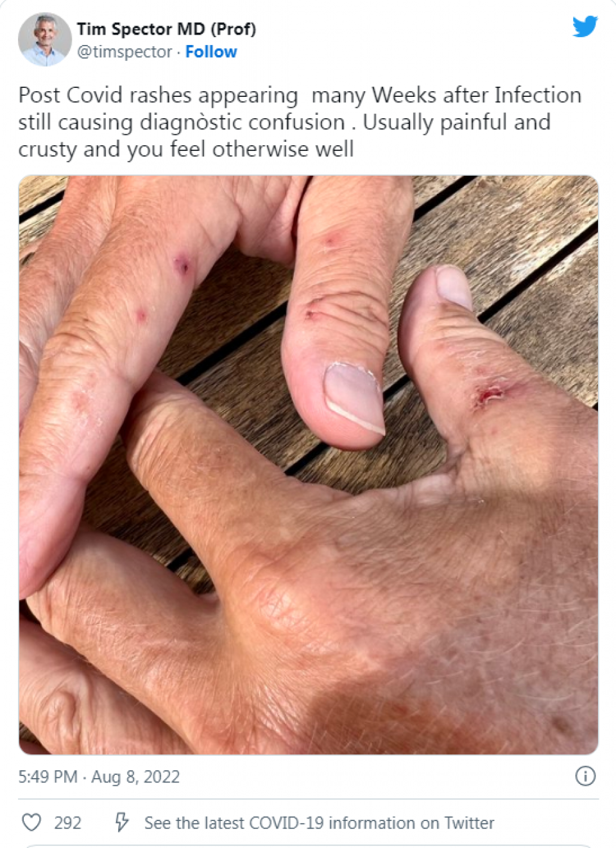Click the lightning bolt icon
Image resolution: width=616 pixels, height=848 pixels.
click(x=122, y=822)
